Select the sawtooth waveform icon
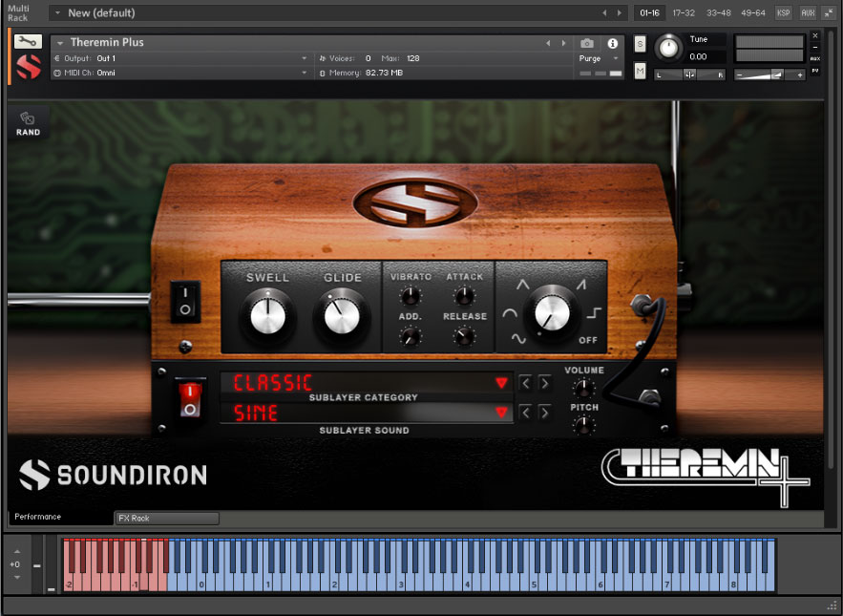843x616 pixels. pos(581,285)
